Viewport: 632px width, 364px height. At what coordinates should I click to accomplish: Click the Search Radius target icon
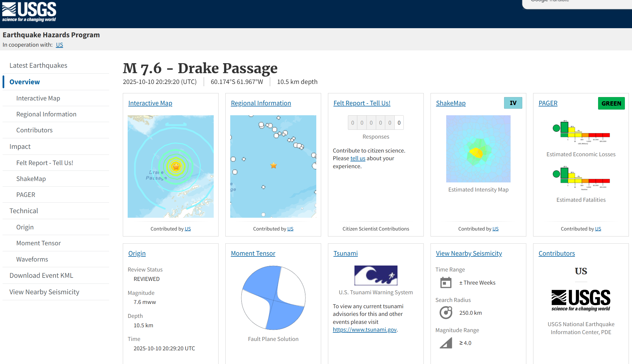click(446, 313)
